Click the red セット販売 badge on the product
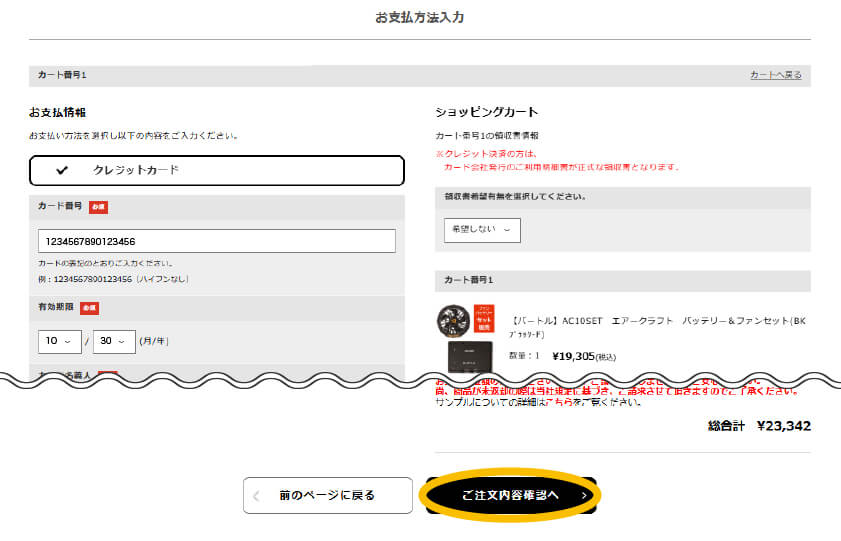The image size is (841, 541). 485,319
